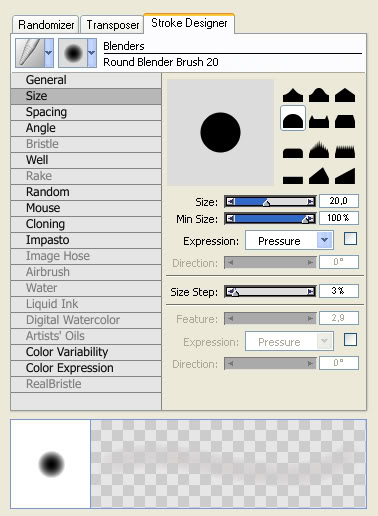Click the 'Blenders' category name
Viewport: 378px width, 516px height.
pyautogui.click(x=124, y=46)
